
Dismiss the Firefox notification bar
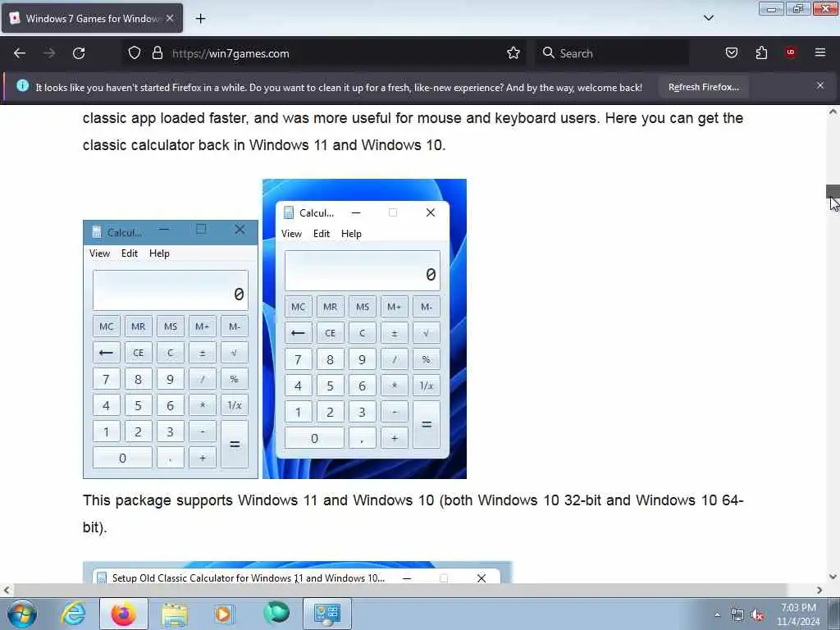point(820,85)
